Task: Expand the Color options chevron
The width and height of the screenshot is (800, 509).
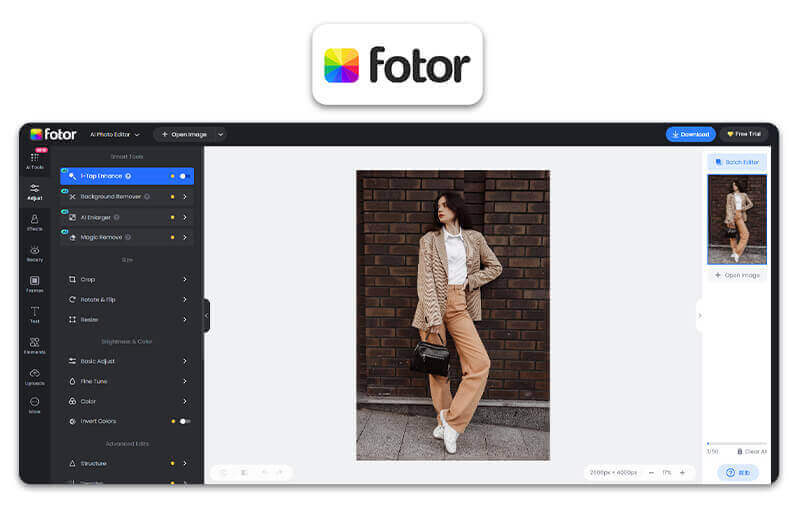Action: coord(185,401)
